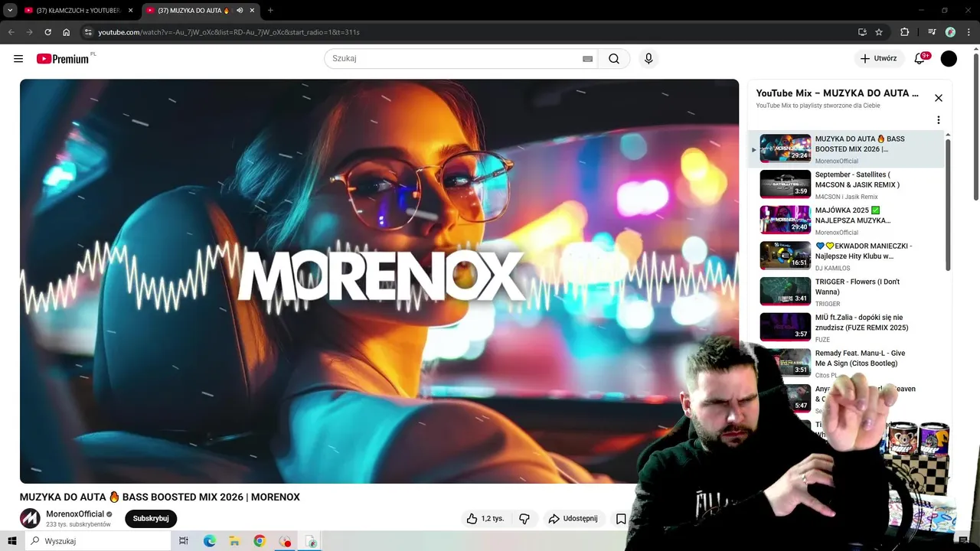Play MIÜ ft.Zalia dopóki się nie znudzisz
This screenshot has height=551, width=980.
[x=846, y=328]
